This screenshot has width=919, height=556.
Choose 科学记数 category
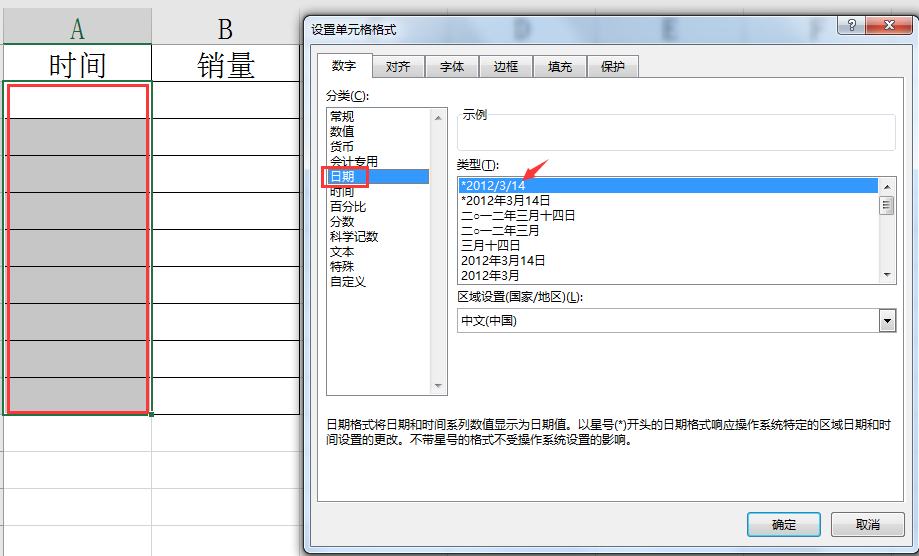pos(379,237)
